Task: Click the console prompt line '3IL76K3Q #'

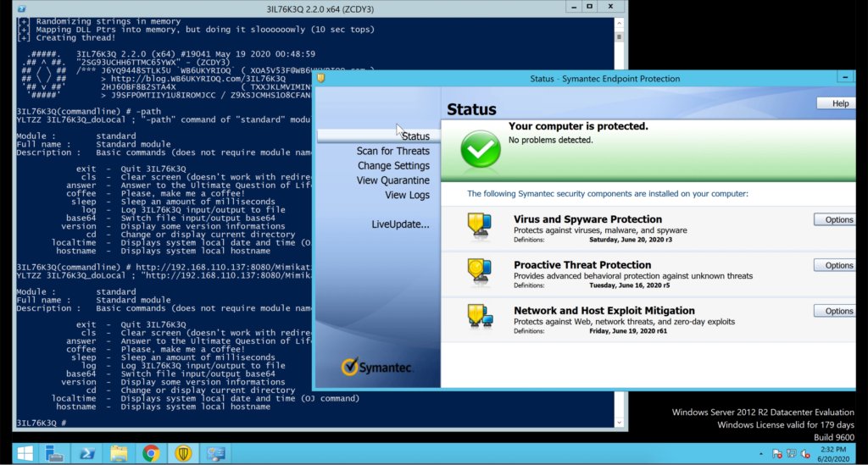Action: point(42,423)
